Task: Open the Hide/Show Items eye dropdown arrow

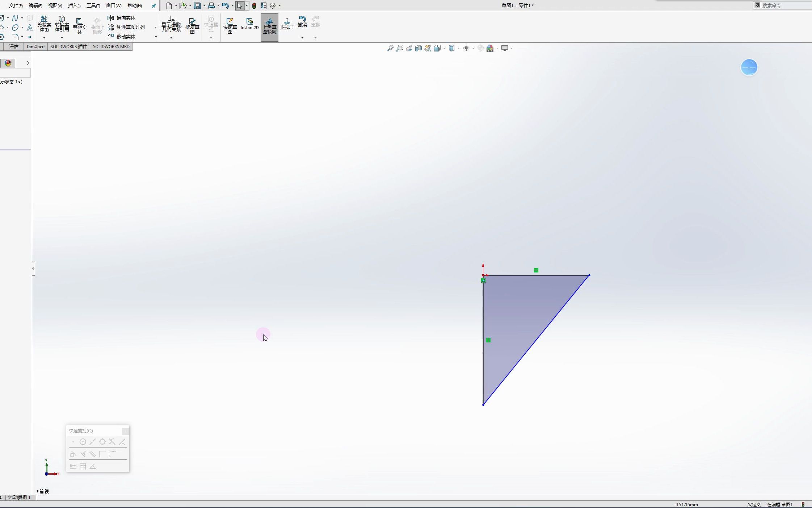Action: tap(473, 48)
